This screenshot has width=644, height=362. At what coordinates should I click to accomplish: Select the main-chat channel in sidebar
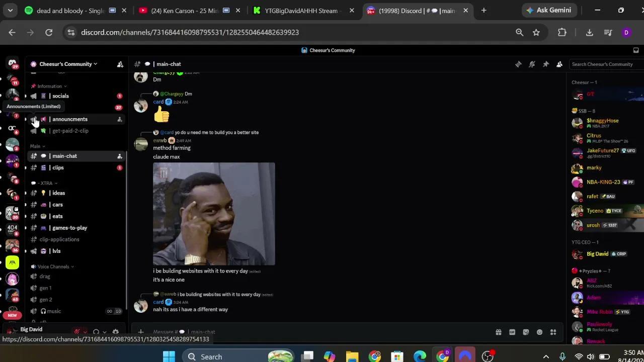(75, 156)
